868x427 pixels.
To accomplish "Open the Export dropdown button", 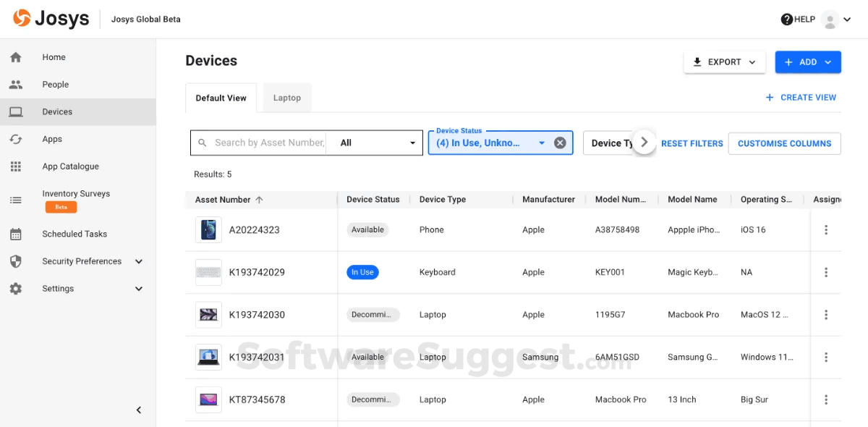I will (725, 62).
